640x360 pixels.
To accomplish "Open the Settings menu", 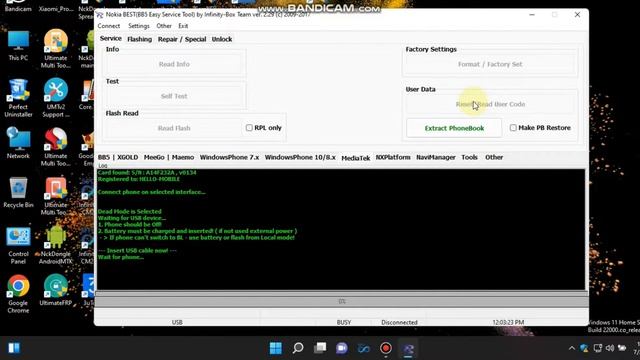I will [139, 26].
